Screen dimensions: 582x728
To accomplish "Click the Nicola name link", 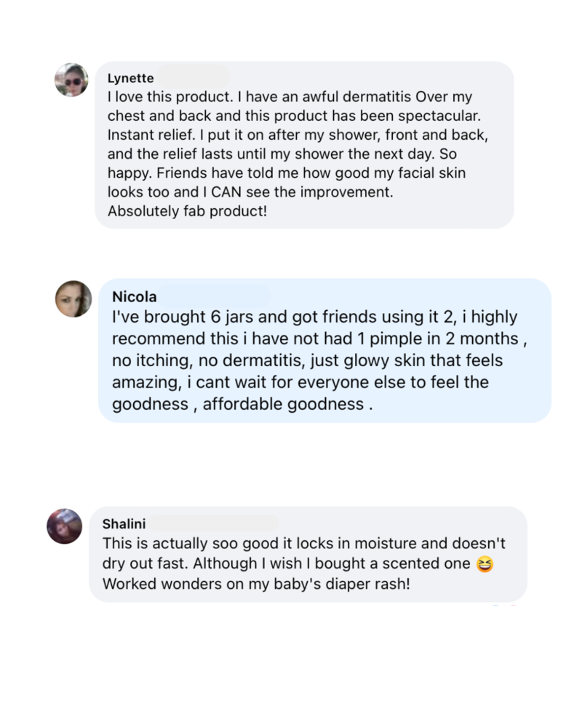I will [135, 297].
